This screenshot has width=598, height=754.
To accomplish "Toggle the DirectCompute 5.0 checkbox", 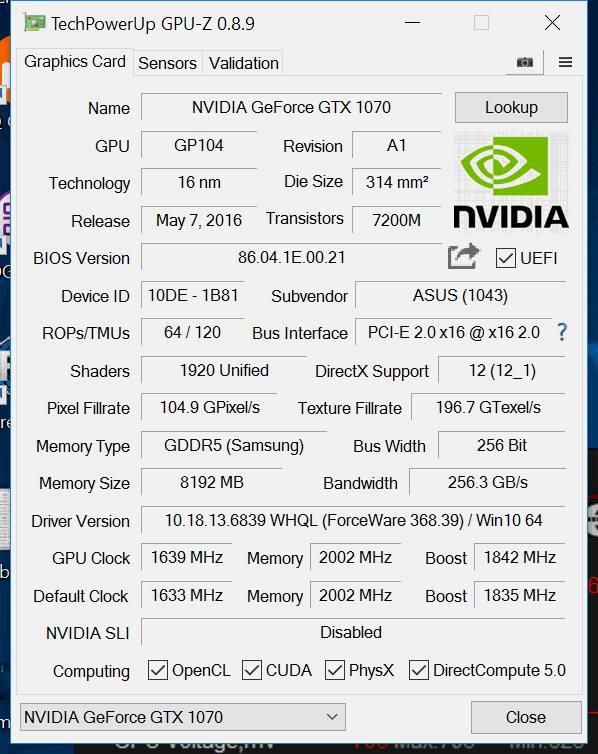I will click(x=419, y=670).
